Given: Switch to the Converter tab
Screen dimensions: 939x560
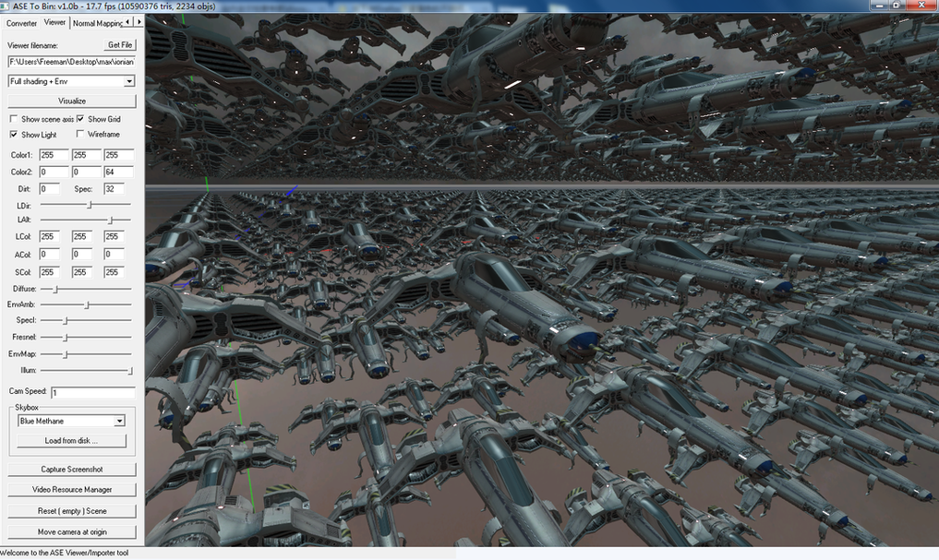Looking at the screenshot, I should [x=21, y=23].
